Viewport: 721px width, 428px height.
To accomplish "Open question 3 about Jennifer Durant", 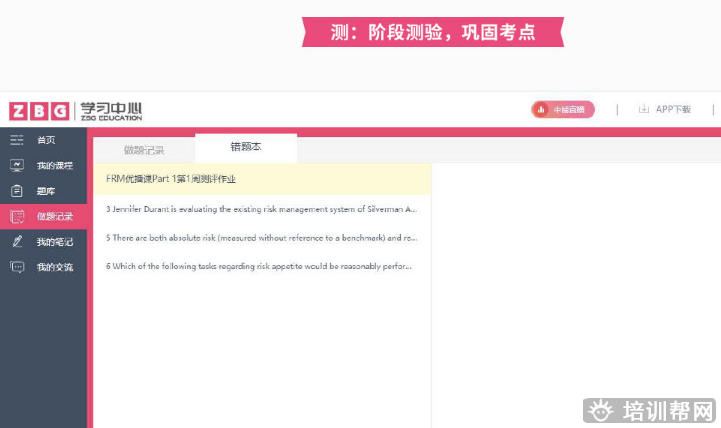I will pyautogui.click(x=261, y=209).
